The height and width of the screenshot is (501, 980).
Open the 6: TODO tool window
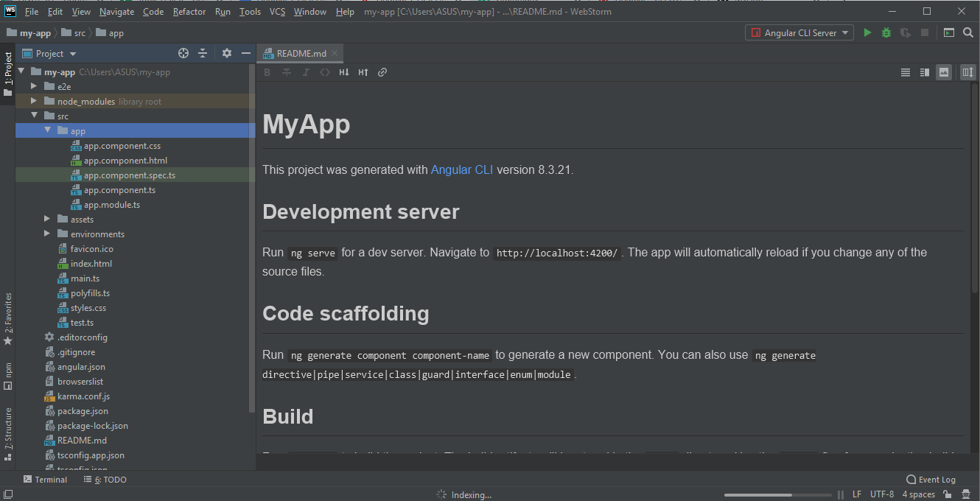click(104, 480)
